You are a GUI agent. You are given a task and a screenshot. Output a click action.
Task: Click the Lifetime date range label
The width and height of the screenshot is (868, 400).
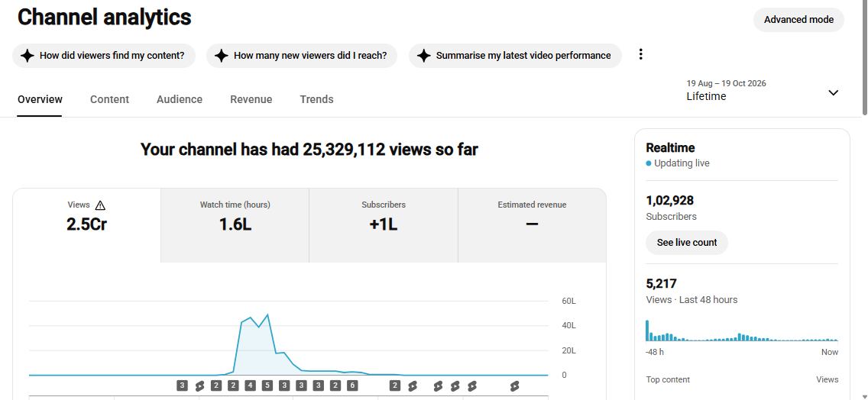tap(706, 96)
